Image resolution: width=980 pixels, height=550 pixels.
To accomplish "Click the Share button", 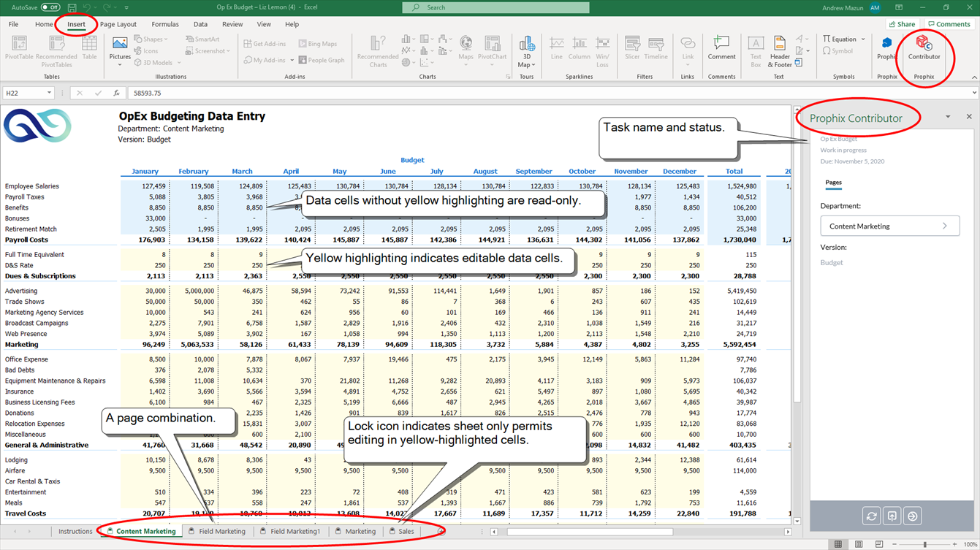I will click(x=902, y=24).
